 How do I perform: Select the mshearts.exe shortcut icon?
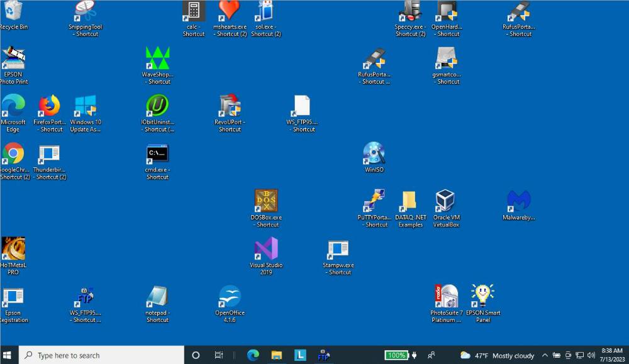(x=230, y=18)
